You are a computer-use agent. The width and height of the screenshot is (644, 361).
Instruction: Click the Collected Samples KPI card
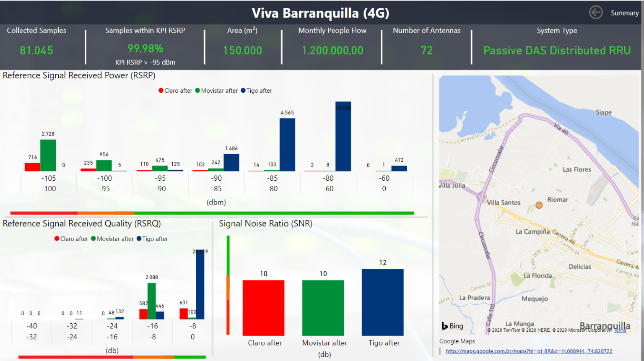(x=37, y=42)
